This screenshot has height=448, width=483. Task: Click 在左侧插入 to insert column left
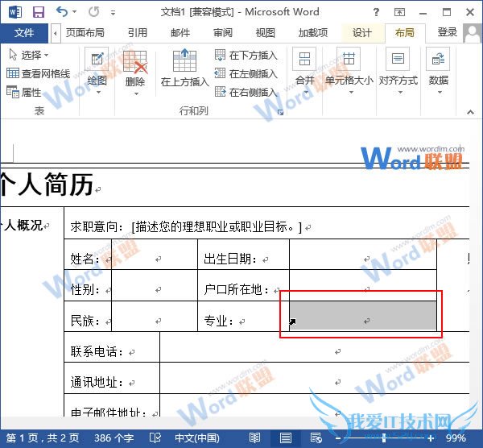coord(246,73)
